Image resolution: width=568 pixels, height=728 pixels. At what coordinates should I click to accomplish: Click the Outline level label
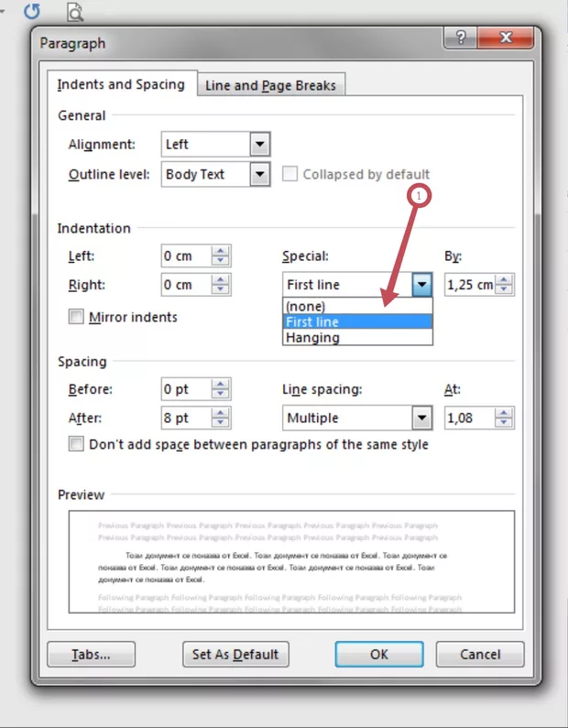[109, 175]
